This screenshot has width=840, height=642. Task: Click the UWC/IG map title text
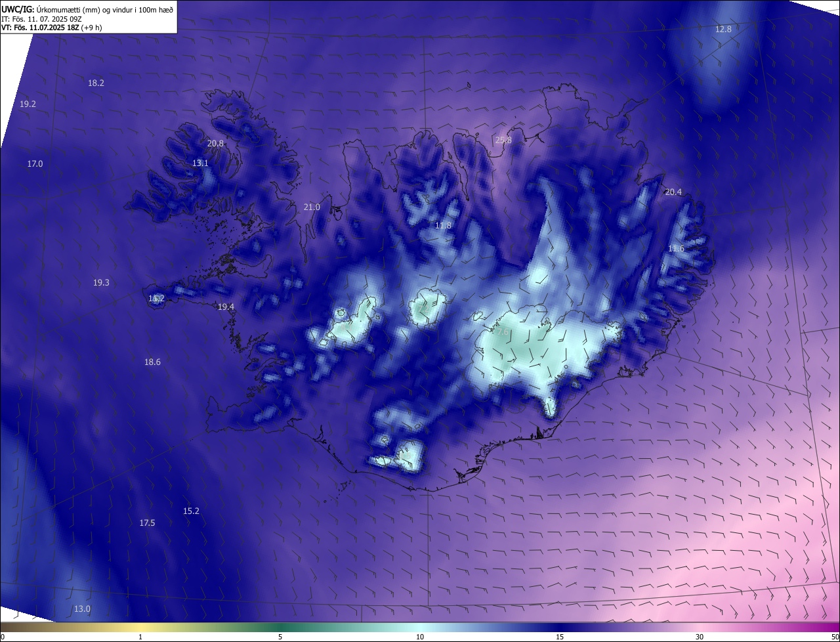coord(87,9)
